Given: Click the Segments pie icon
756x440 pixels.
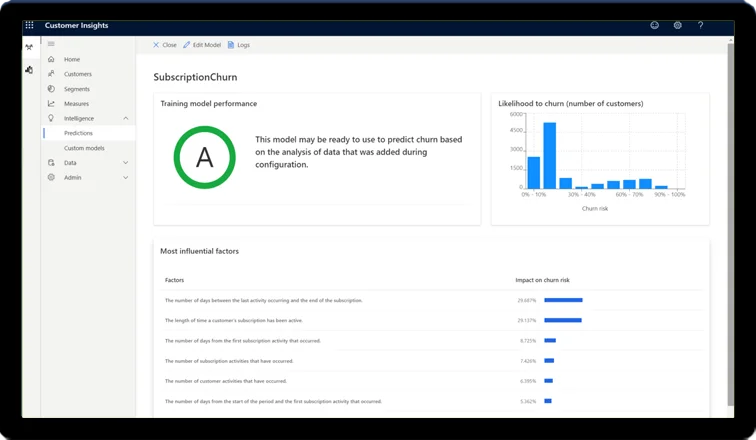Looking at the screenshot, I should click(51, 89).
